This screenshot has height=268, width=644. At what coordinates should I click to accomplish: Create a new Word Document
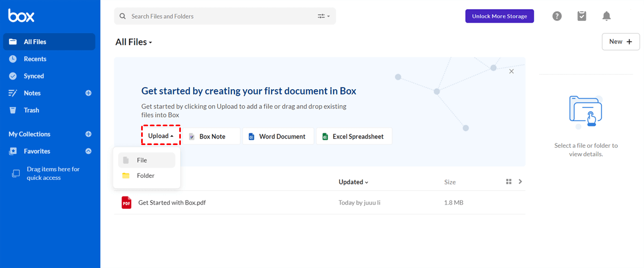tap(278, 136)
